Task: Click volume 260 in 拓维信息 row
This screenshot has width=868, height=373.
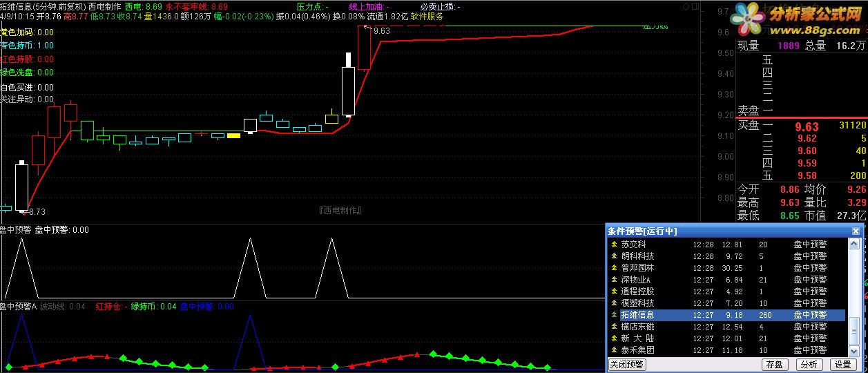Action: click(766, 314)
